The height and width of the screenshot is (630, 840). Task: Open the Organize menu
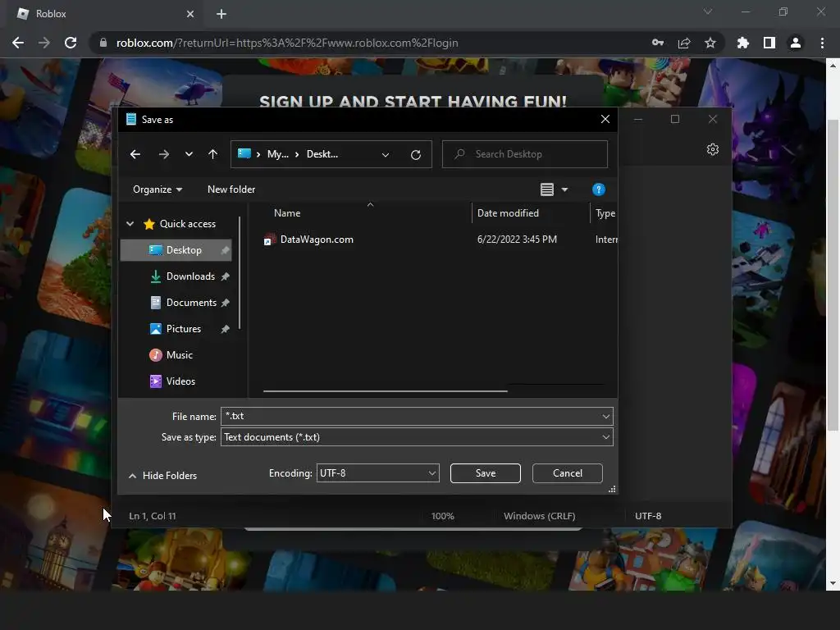(x=157, y=189)
